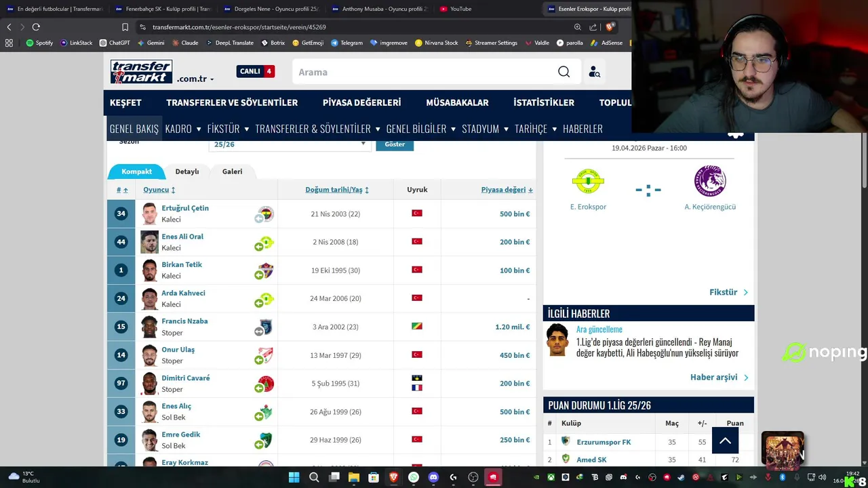Viewport: 868px width, 488px height.
Task: Open the .com.tr country dropdown
Action: click(x=195, y=79)
